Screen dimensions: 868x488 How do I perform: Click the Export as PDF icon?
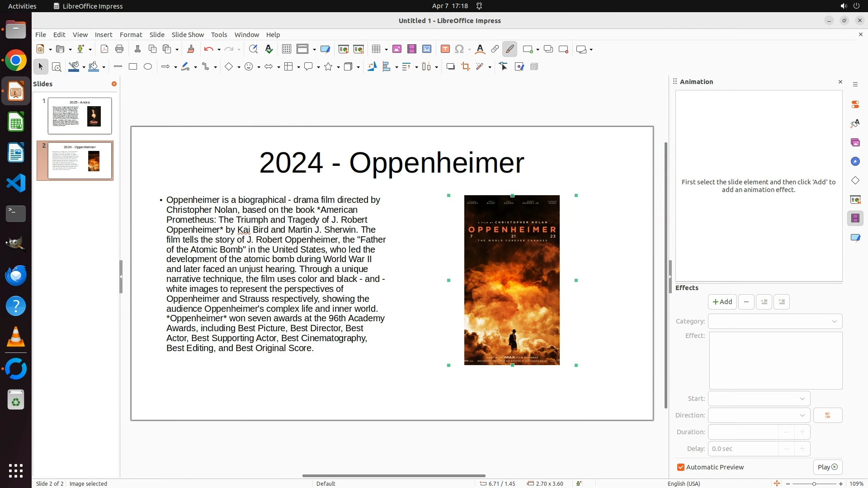point(104,49)
